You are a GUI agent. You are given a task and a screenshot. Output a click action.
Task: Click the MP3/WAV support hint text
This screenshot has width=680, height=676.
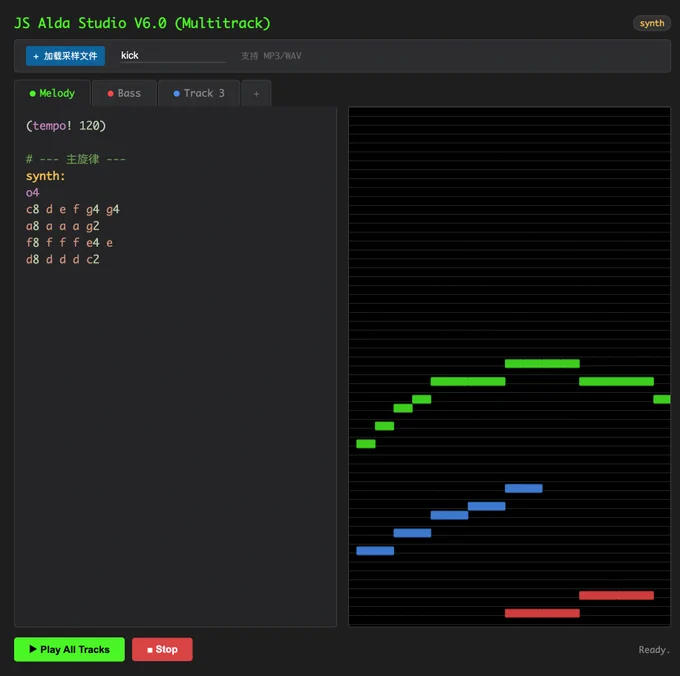click(x=271, y=56)
